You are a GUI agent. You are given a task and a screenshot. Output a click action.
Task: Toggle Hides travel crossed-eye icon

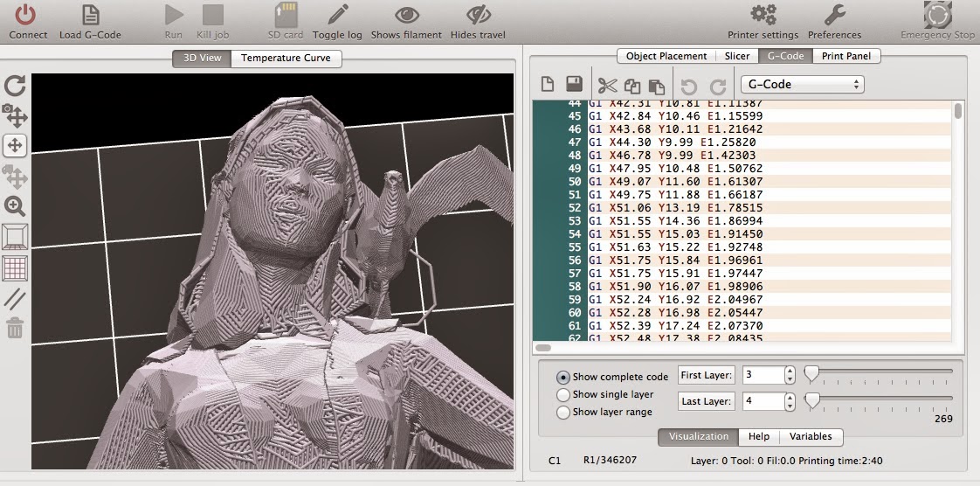point(479,14)
